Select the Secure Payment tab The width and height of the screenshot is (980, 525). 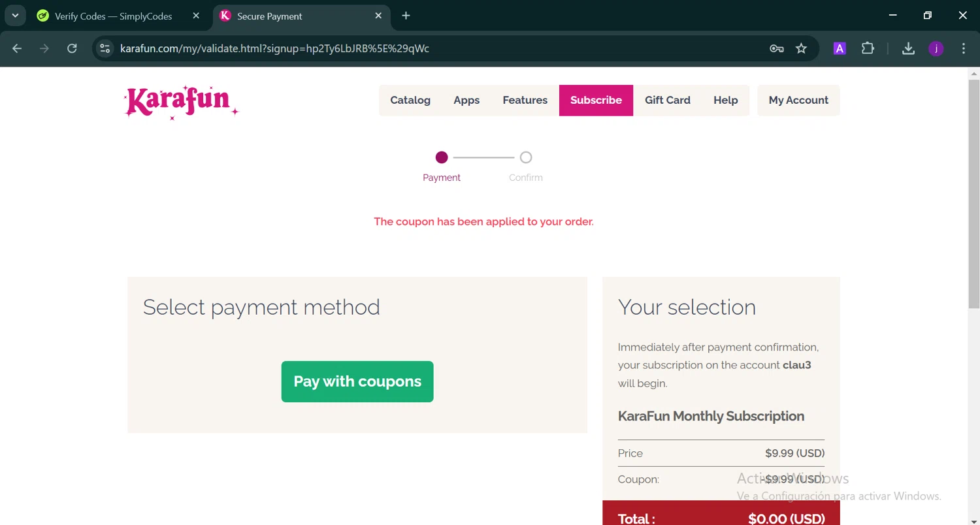[301, 16]
